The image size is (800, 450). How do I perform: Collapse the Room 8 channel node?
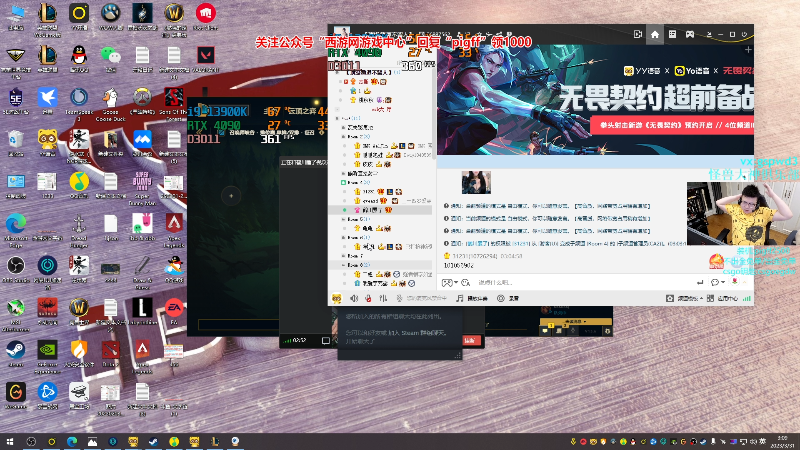coord(343,265)
